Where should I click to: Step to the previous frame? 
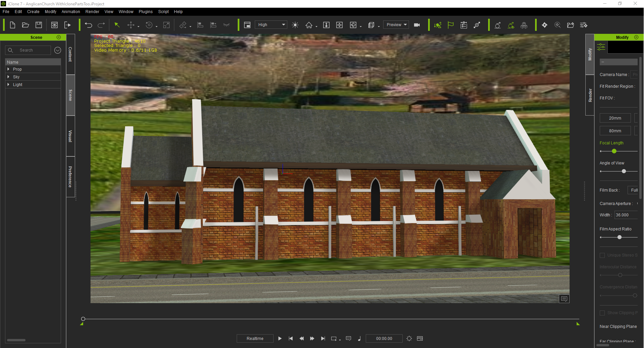pyautogui.click(x=302, y=339)
